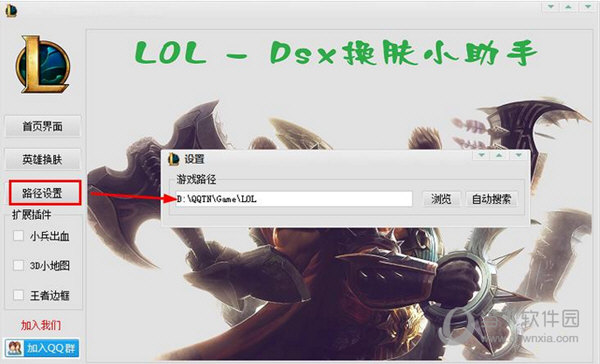
Task: Click 自动搜索 to auto-detect game path
Action: (x=491, y=199)
